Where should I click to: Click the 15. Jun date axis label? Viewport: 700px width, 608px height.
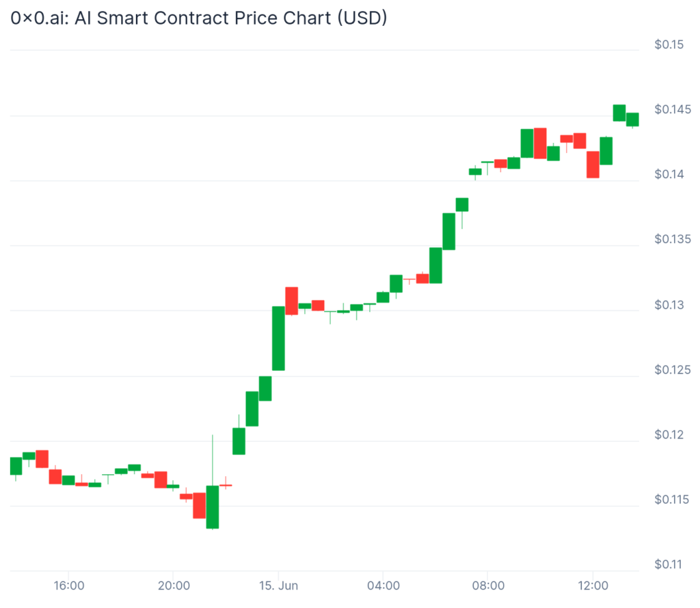tap(278, 586)
